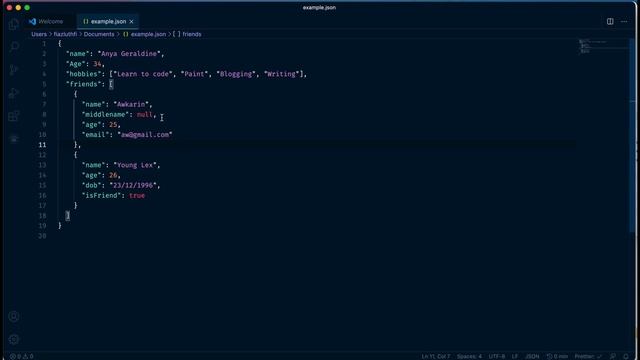
Task: Click the Documents breadcrumb
Action: (99, 34)
